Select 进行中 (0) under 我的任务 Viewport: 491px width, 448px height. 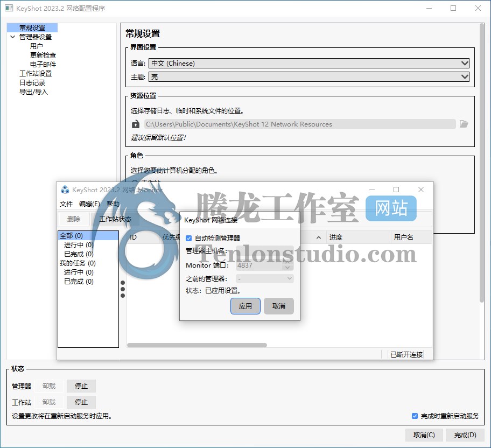click(x=79, y=272)
